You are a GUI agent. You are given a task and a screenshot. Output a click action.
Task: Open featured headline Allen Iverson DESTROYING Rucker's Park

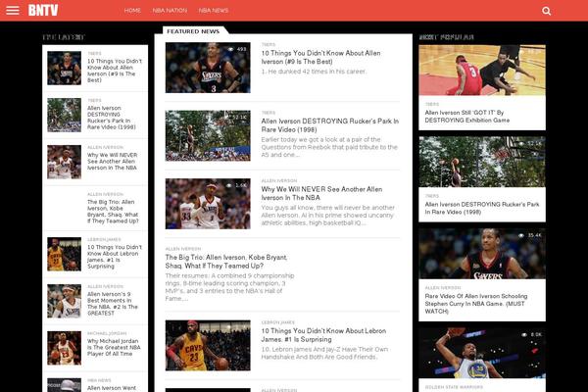point(330,125)
